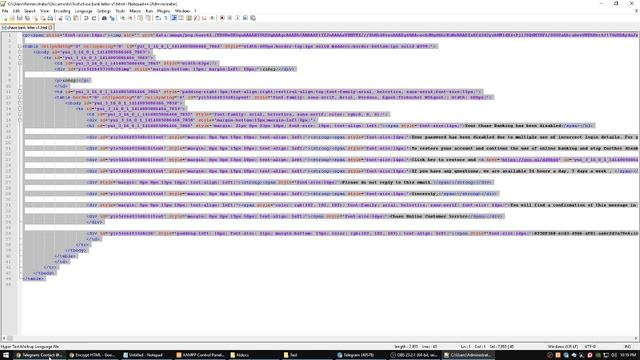Screen dimensions: 640x360
Task: Open the Function List panel icon
Action: tap(196, 18)
